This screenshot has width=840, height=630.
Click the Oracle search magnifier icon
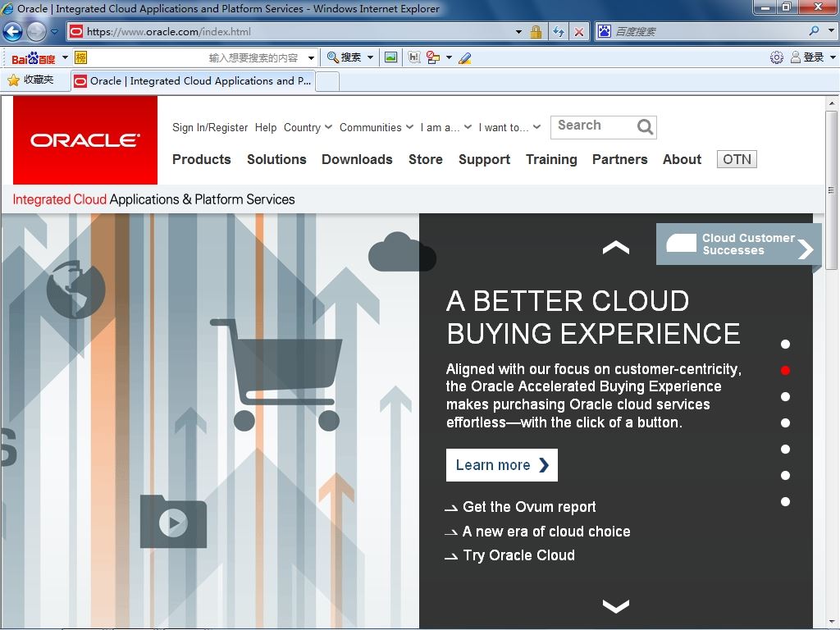click(x=645, y=127)
